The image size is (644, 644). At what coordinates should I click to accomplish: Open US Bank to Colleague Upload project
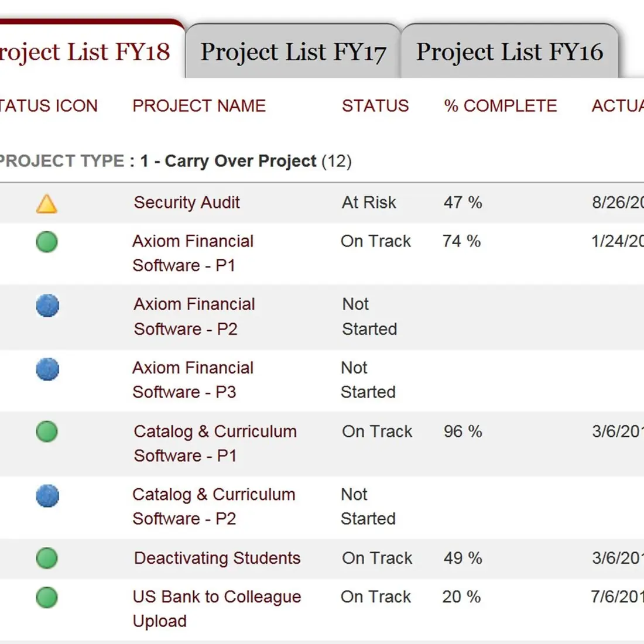tap(217, 597)
